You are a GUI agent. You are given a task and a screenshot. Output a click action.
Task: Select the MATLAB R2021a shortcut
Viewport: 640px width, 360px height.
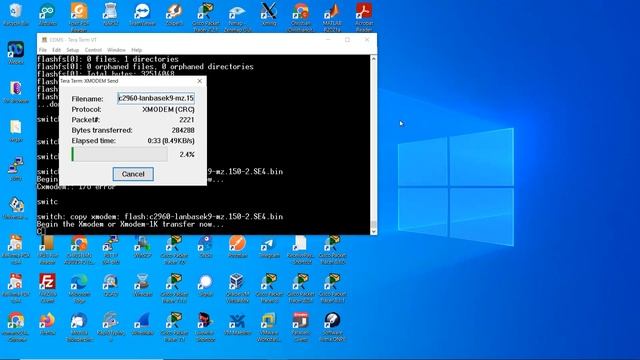[x=332, y=16]
